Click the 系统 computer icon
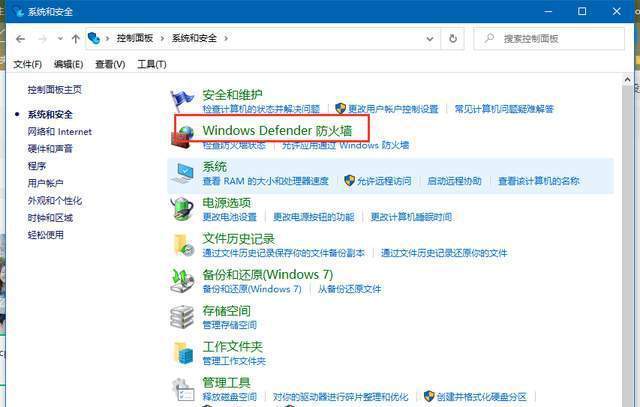640x407 pixels. tap(182, 173)
